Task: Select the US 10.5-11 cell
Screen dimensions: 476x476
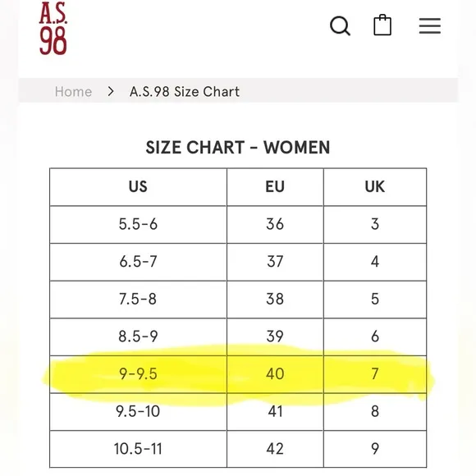Action: click(x=138, y=449)
